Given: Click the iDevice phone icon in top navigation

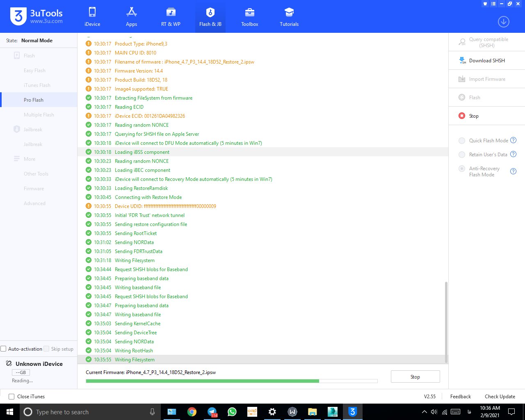Looking at the screenshot, I should [x=92, y=12].
